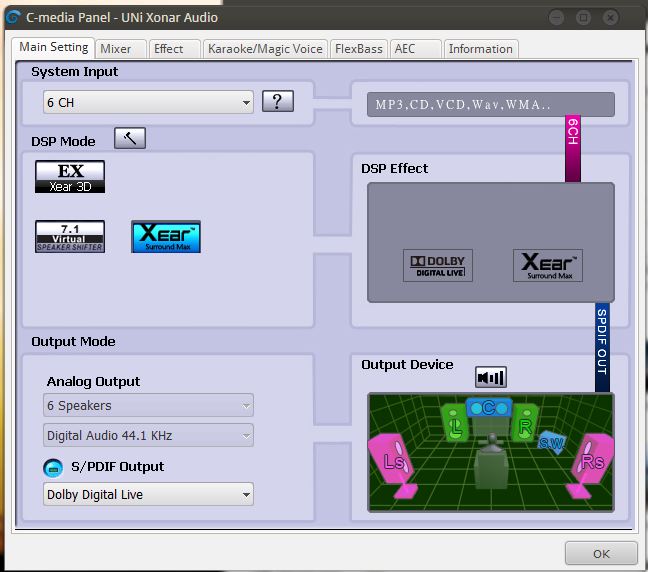Open the Effect tab
The image size is (648, 572).
point(175,49)
